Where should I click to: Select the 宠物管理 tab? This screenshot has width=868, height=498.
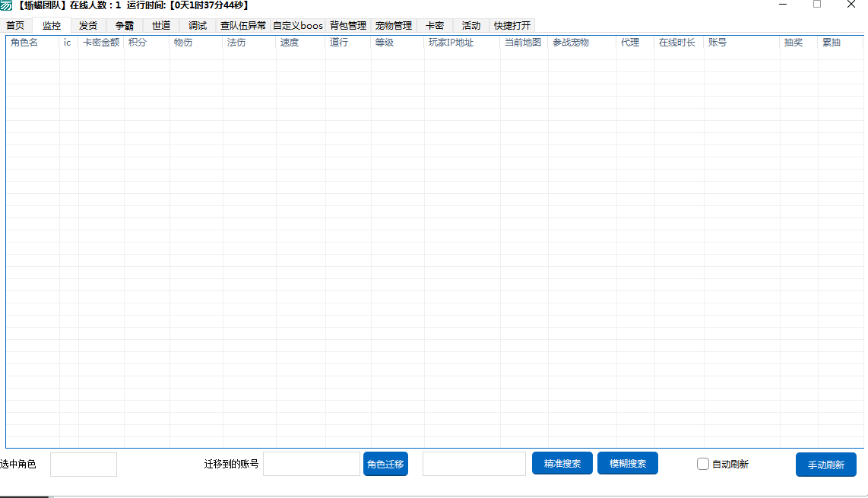tap(394, 26)
